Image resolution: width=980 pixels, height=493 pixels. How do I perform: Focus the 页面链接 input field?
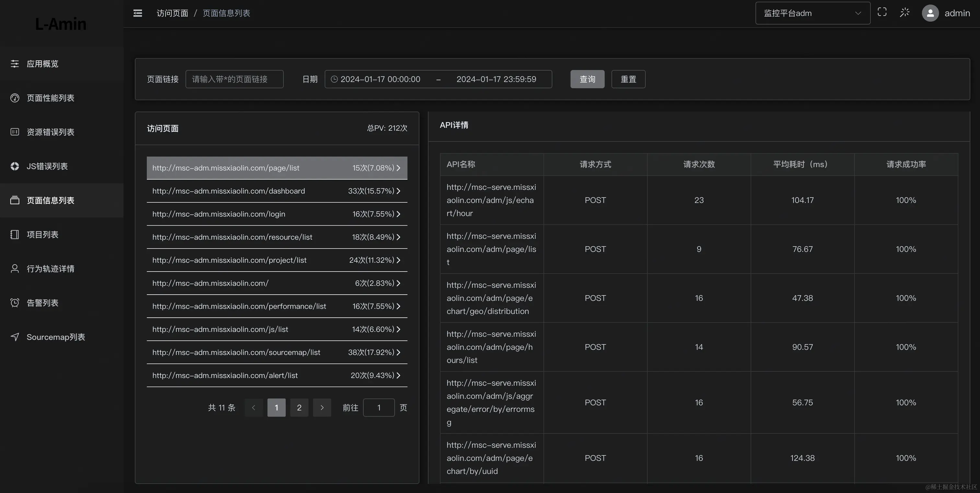point(234,79)
